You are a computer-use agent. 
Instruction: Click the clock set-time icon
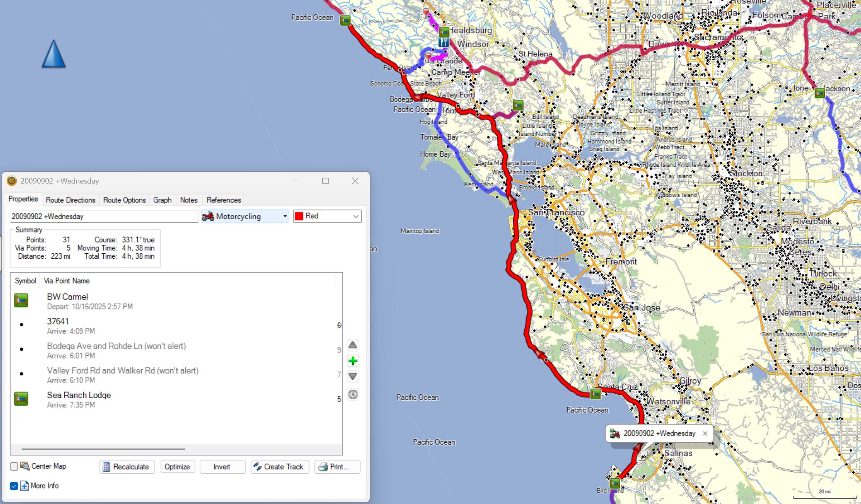point(353,394)
